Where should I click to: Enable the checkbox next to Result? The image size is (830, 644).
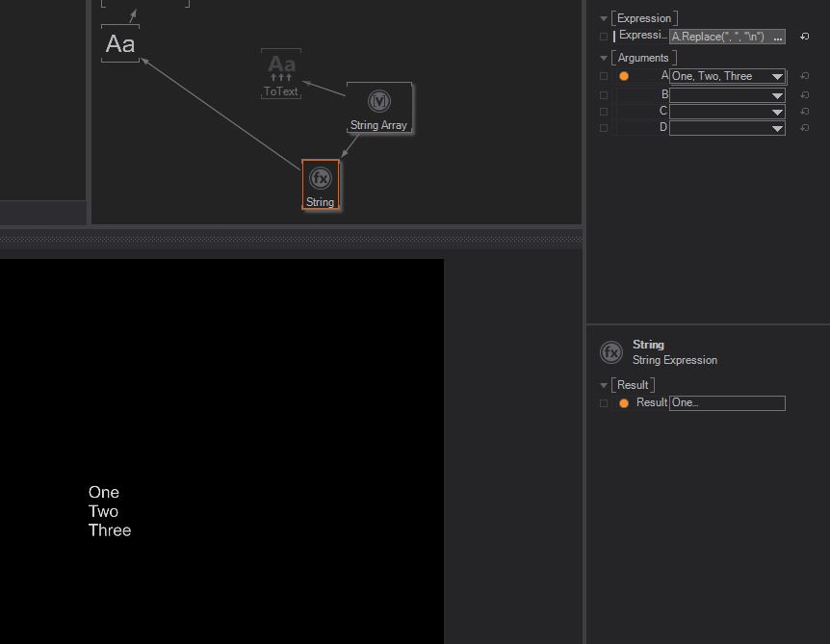click(604, 403)
